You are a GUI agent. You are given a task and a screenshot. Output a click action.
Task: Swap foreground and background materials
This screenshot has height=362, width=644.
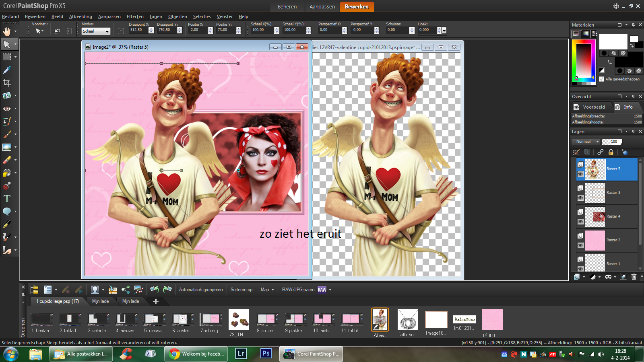(x=609, y=62)
